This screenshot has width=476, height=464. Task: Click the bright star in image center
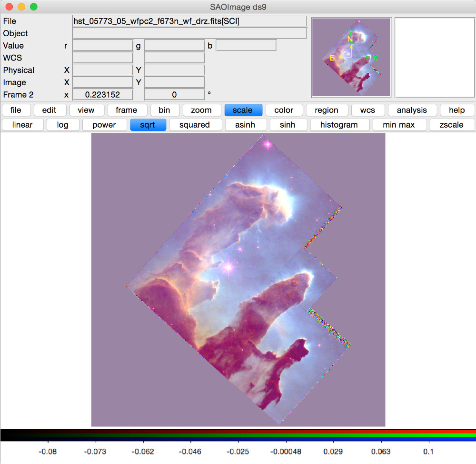click(228, 267)
